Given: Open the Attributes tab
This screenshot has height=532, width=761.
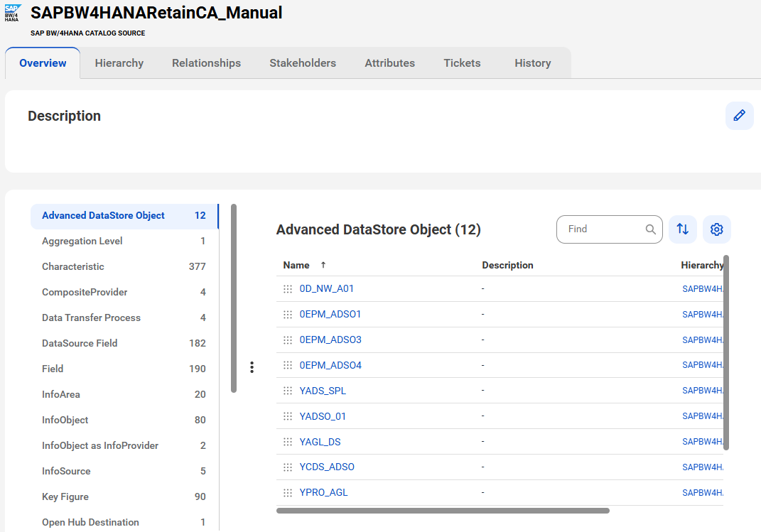Looking at the screenshot, I should (389, 63).
